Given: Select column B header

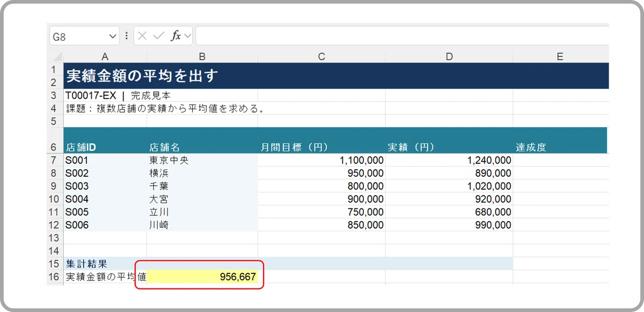Looking at the screenshot, I should 202,56.
